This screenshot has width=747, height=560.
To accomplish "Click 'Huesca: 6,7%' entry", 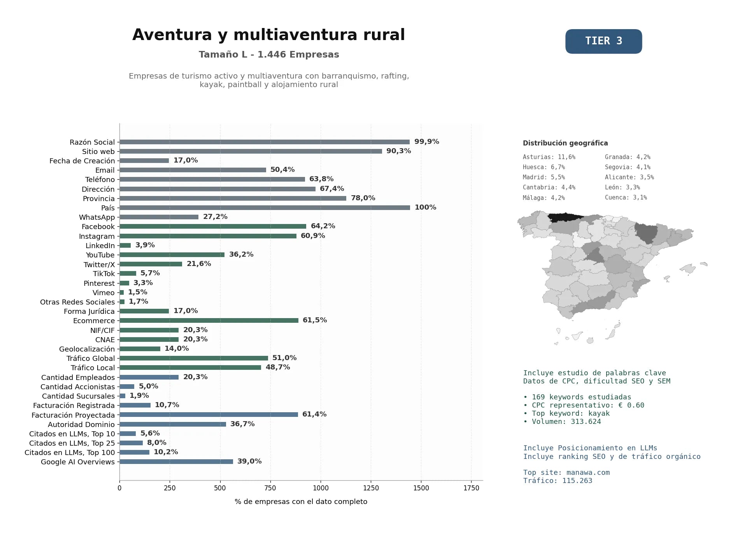I will 544,167.
